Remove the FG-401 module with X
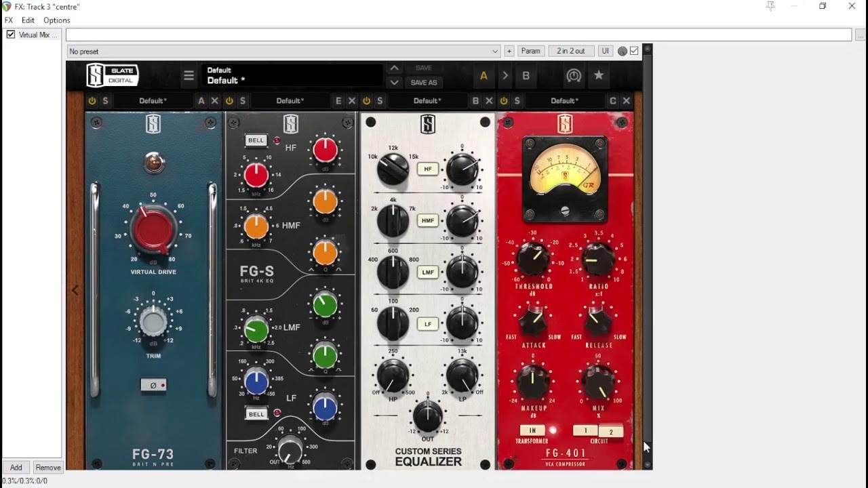 point(627,101)
